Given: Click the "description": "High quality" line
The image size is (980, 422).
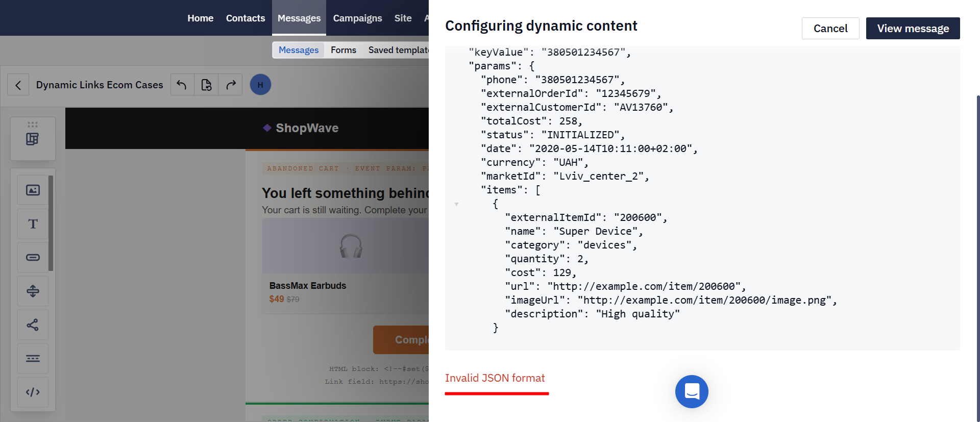Looking at the screenshot, I should [x=592, y=314].
